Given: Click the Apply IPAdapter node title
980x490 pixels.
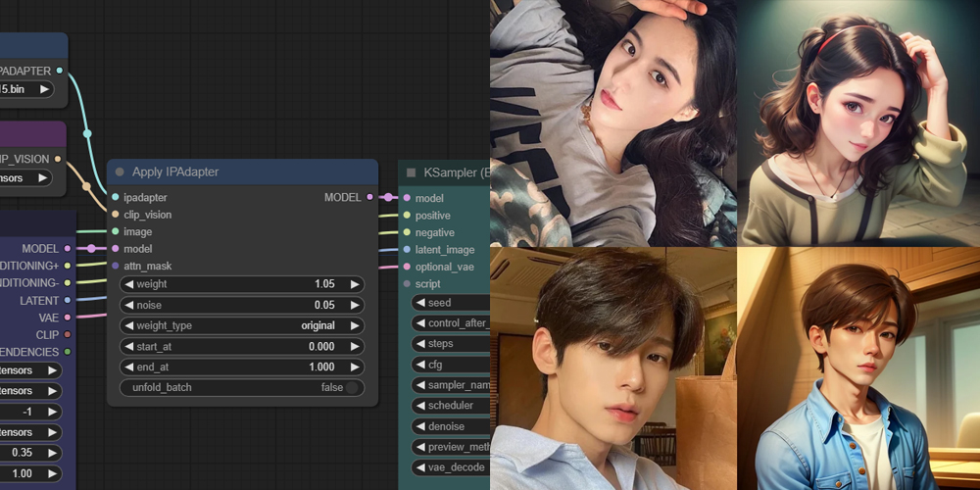Looking at the screenshot, I should tap(175, 171).
